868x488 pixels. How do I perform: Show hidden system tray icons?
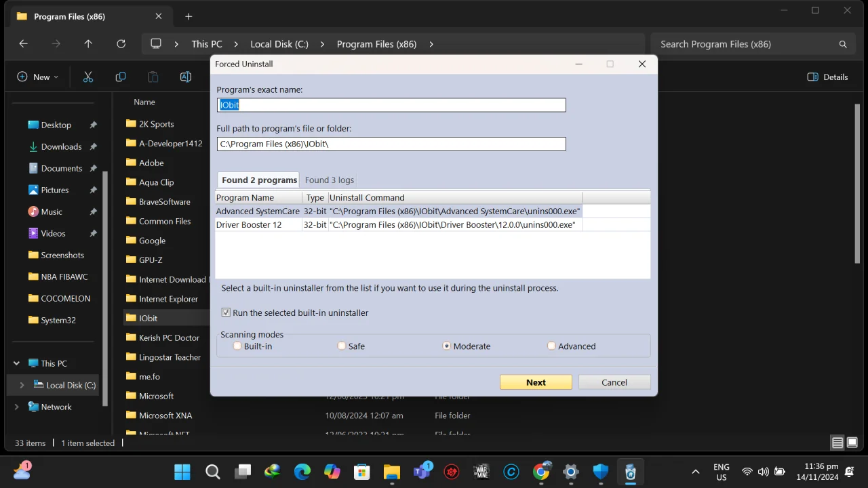[x=695, y=472]
